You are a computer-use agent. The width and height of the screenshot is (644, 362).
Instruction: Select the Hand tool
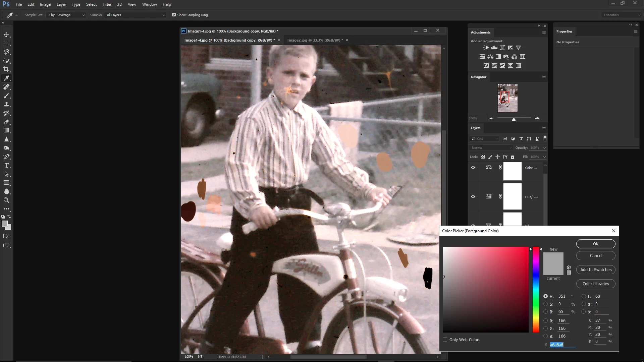(x=6, y=191)
